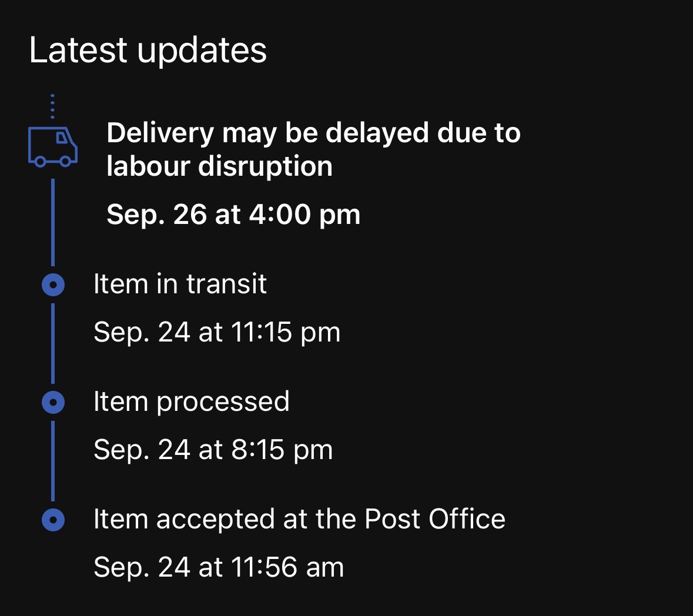This screenshot has width=693, height=616.
Task: Open Item accepted at the Post Office entry
Action: 299,520
